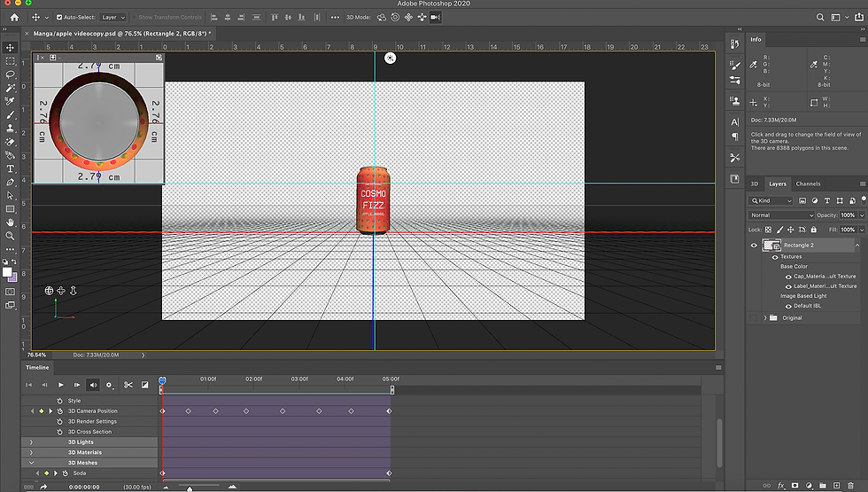868x492 pixels.
Task: Select the Path Selection arrow tool
Action: click(10, 196)
